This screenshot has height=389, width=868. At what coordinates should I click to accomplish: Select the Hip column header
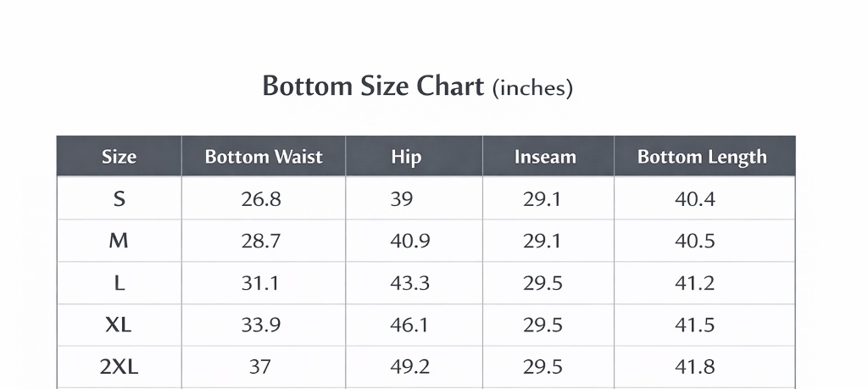pos(406,157)
